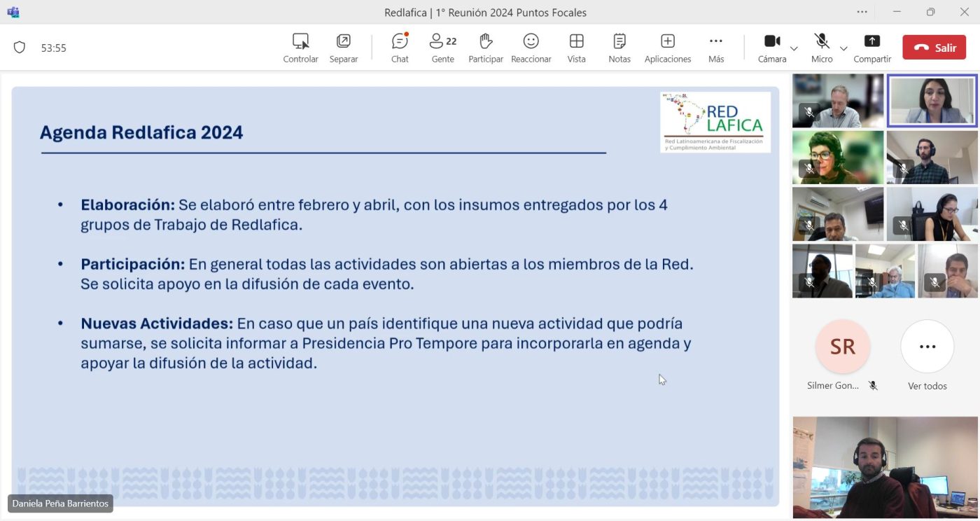Screen dimensions: 980x521
Task: Click the shield security icon
Action: (x=20, y=48)
